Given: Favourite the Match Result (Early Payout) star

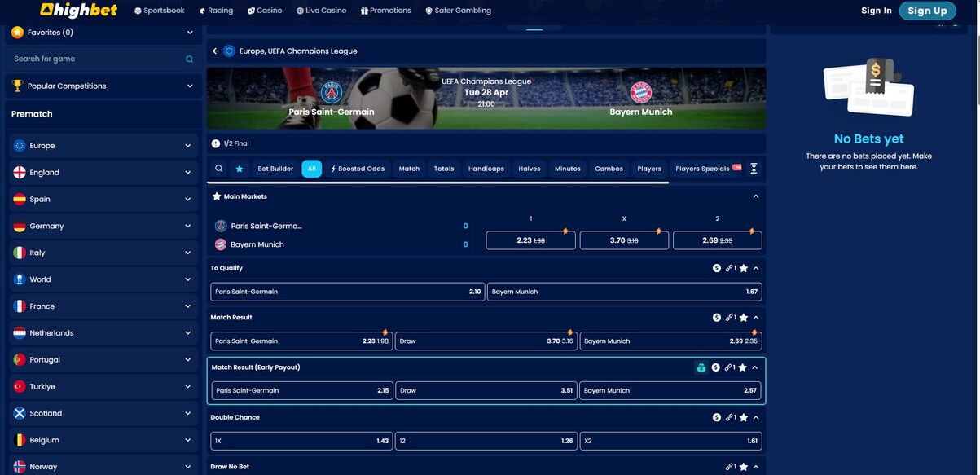Looking at the screenshot, I should [742, 367].
